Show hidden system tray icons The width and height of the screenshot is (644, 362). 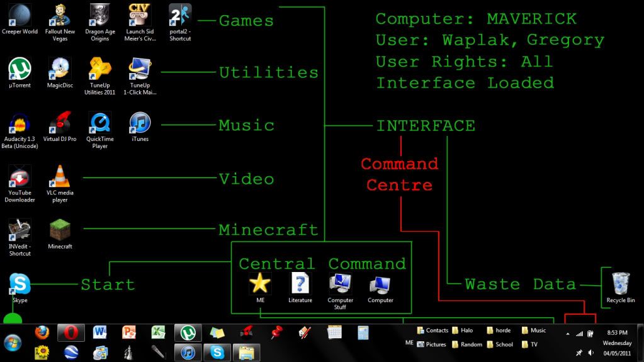click(x=568, y=334)
